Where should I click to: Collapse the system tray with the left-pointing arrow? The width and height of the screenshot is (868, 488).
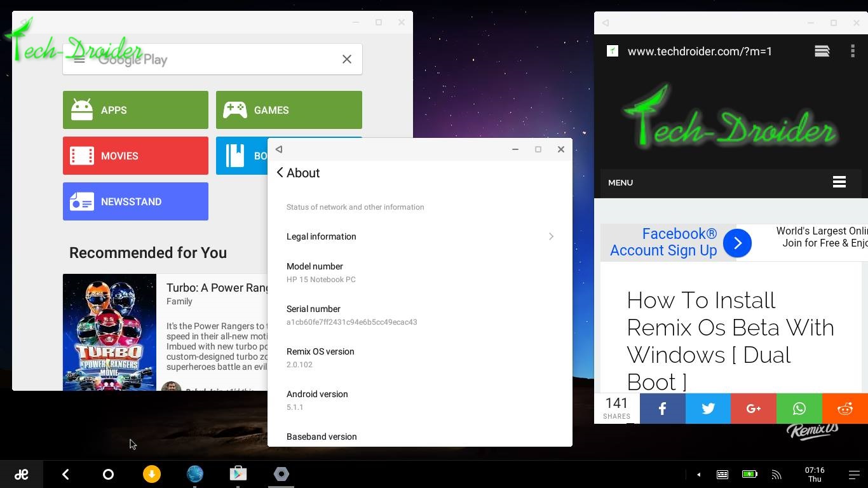click(x=698, y=474)
